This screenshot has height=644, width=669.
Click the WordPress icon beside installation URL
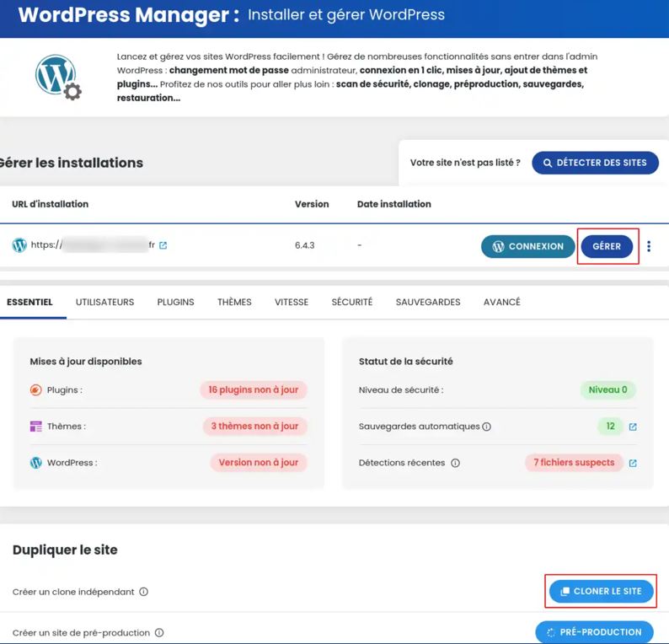point(19,245)
